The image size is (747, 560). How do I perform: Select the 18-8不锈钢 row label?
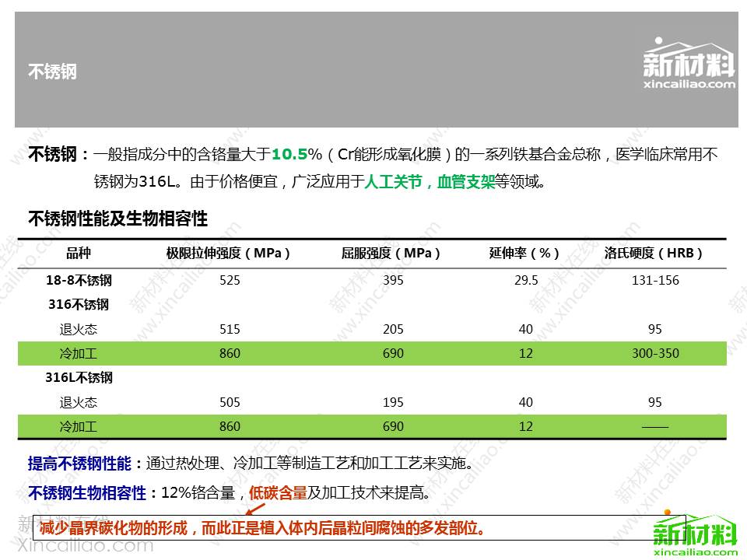pos(79,281)
